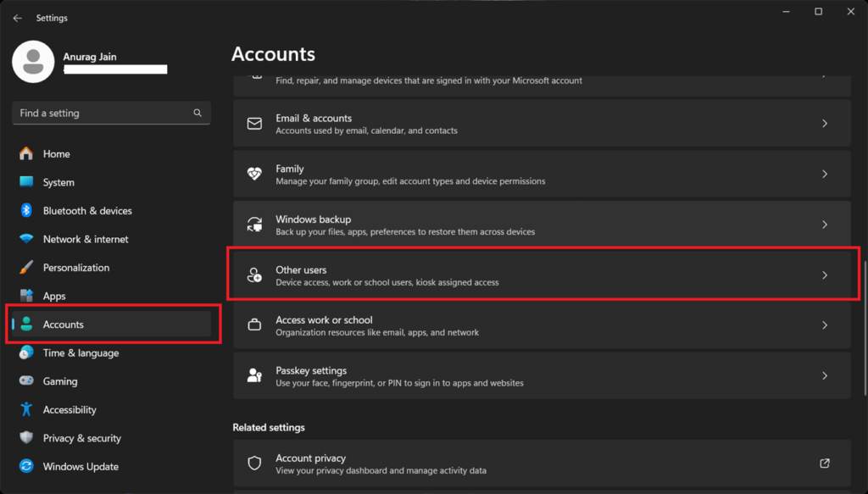
Task: Click the Passkey settings person-key icon
Action: pos(254,375)
